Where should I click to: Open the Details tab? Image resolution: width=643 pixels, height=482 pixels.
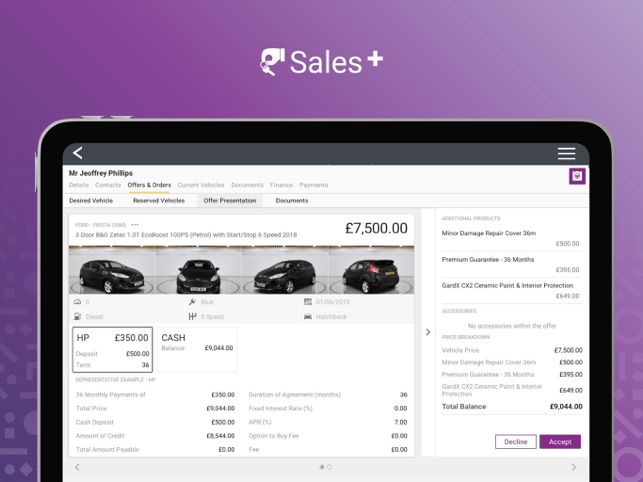tap(79, 185)
